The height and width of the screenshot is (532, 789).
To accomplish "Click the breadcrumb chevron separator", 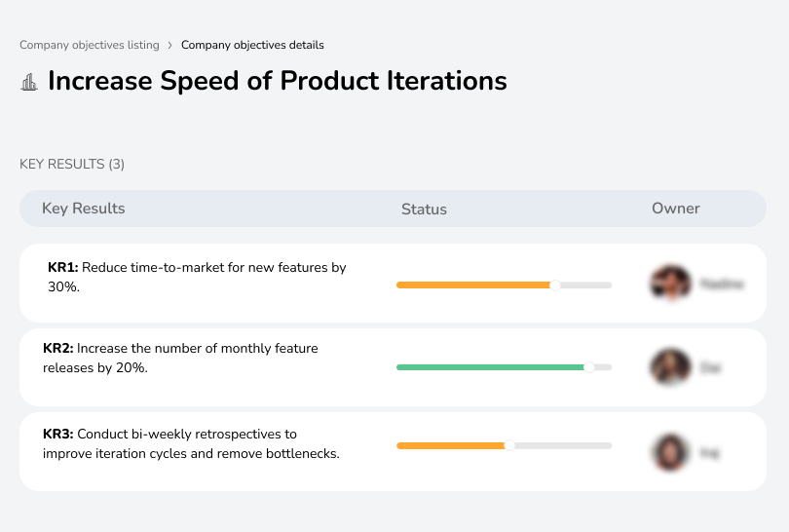I will click(170, 45).
